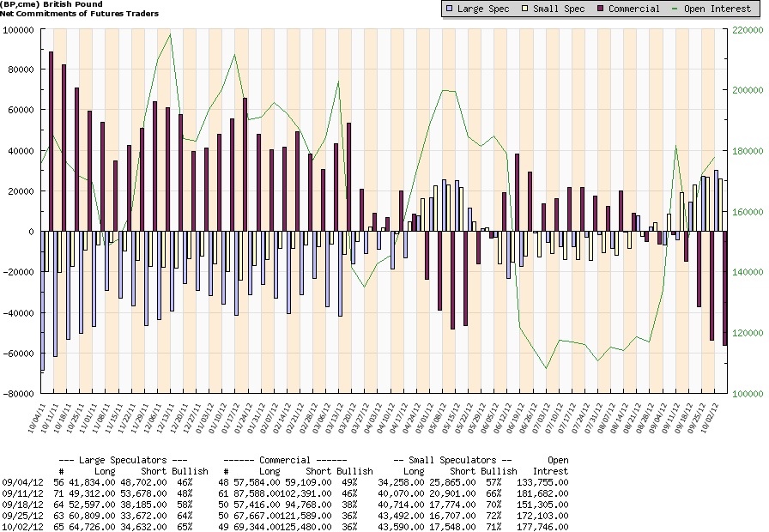Click the Small Speculators long value 34,258.00
The height and width of the screenshot is (532, 769).
pos(401,482)
